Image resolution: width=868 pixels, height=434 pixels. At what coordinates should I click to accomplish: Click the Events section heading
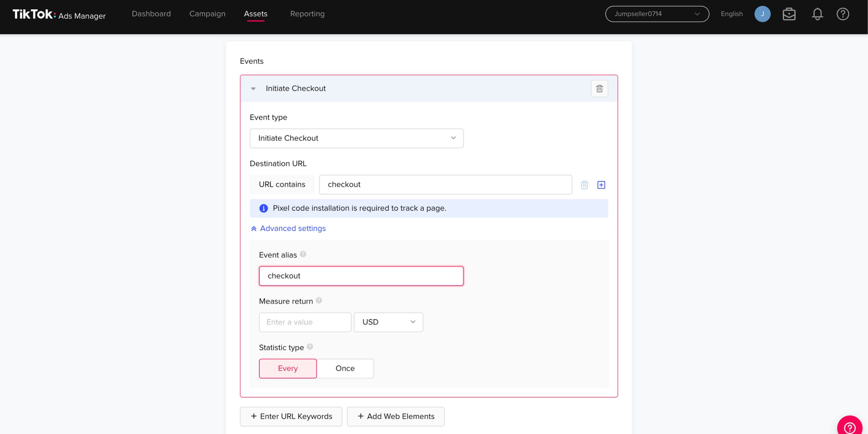coord(252,61)
